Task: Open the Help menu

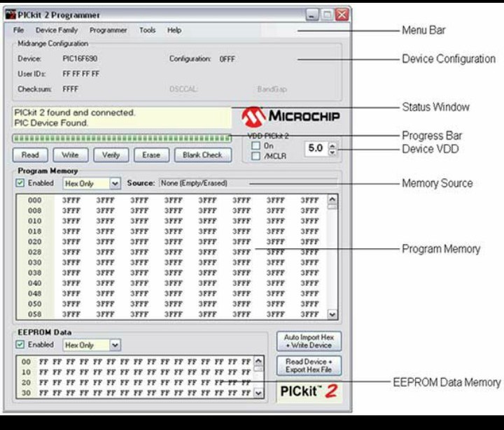Action: click(174, 30)
